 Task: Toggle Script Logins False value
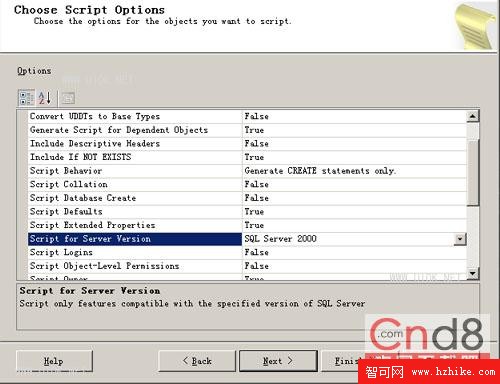click(354, 252)
